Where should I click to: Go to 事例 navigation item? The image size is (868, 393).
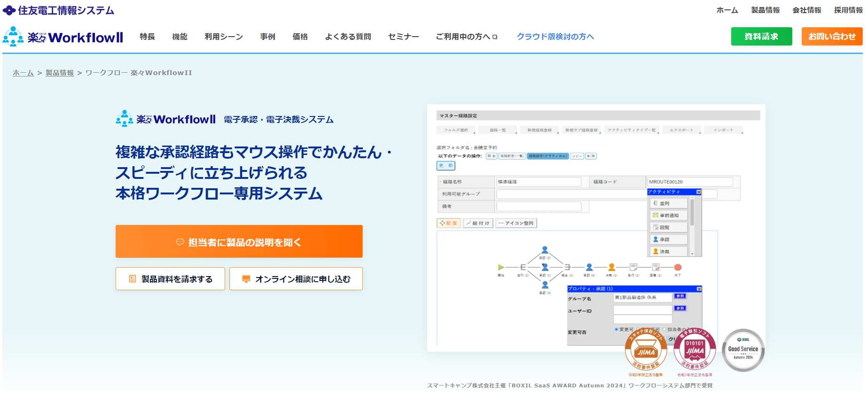pyautogui.click(x=268, y=37)
